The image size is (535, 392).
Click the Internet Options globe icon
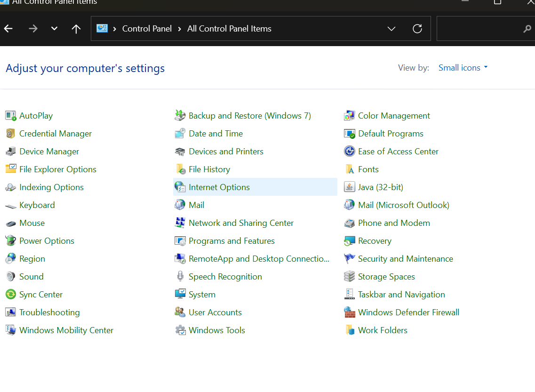click(180, 187)
